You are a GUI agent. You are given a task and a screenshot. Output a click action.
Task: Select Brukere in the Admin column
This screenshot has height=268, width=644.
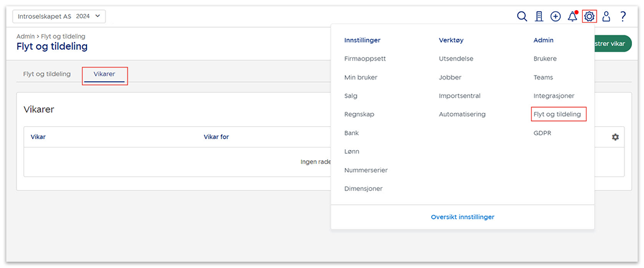pos(545,59)
